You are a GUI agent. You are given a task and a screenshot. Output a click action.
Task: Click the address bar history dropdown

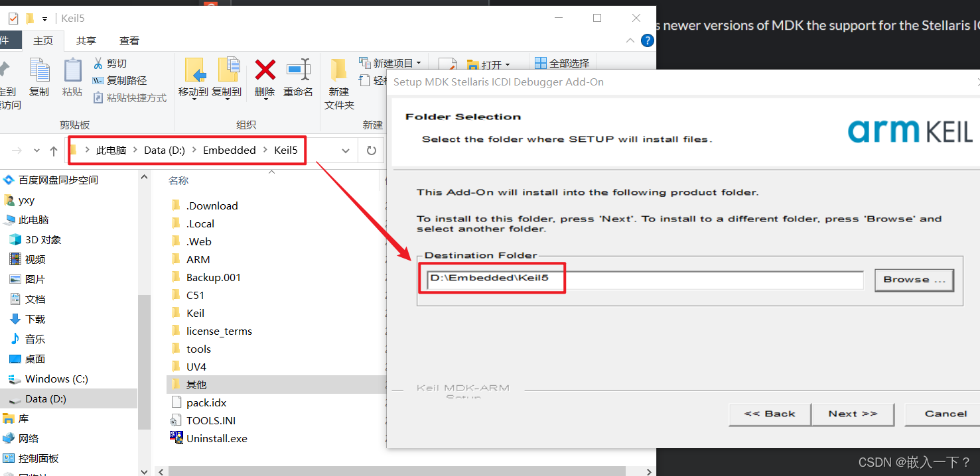pos(346,150)
